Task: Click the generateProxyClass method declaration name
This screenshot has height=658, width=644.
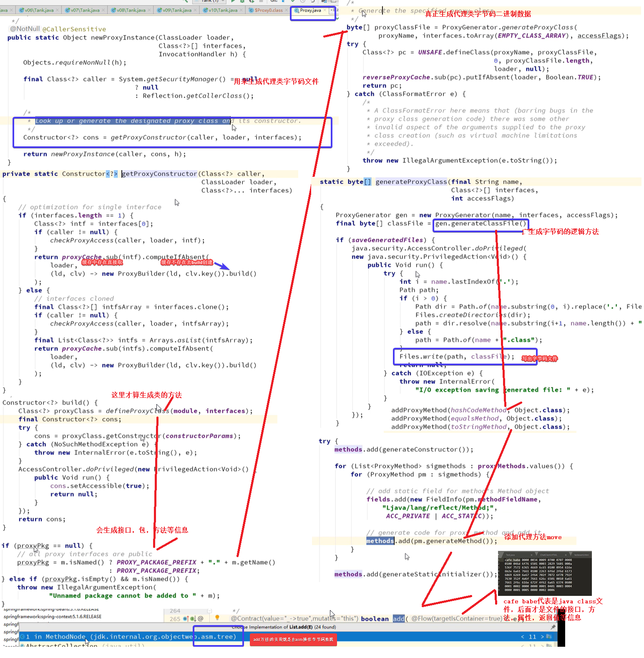Action: [411, 182]
